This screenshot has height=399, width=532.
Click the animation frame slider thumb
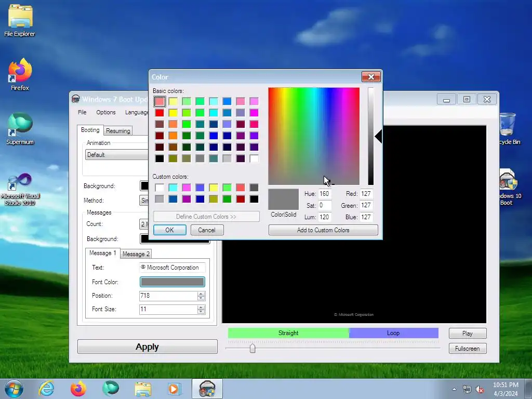[252, 348]
